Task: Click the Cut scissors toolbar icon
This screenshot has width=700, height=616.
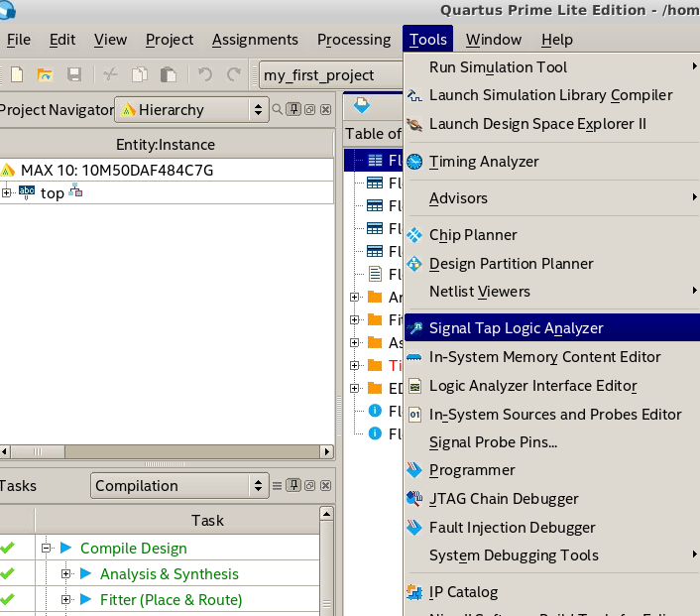Action: [x=110, y=74]
